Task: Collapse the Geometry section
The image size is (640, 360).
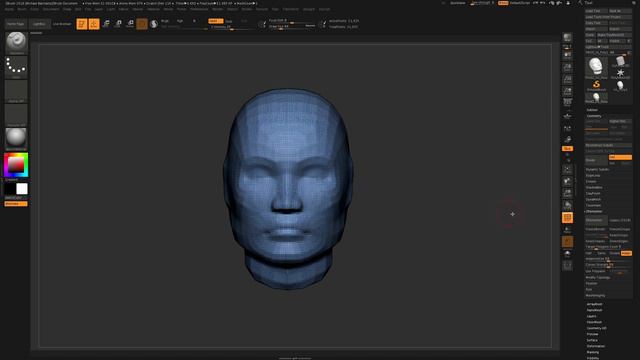Action: click(594, 116)
